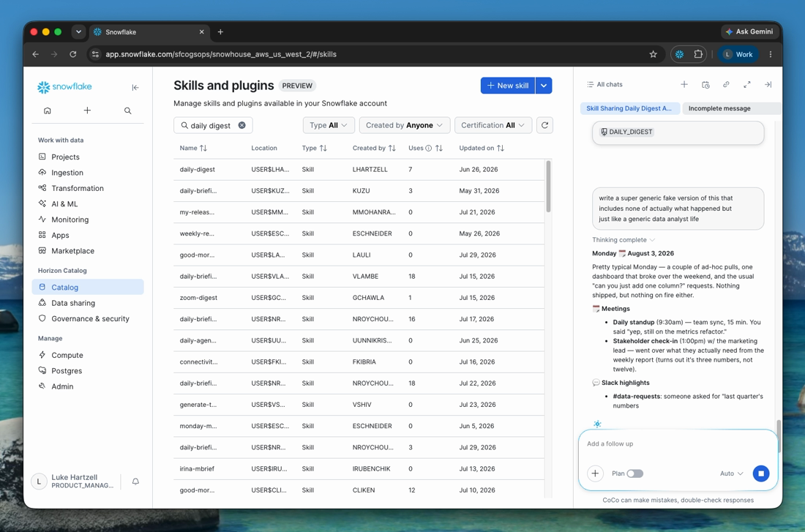Open Certification All filter
Screen dimensions: 805x532
click(x=493, y=125)
